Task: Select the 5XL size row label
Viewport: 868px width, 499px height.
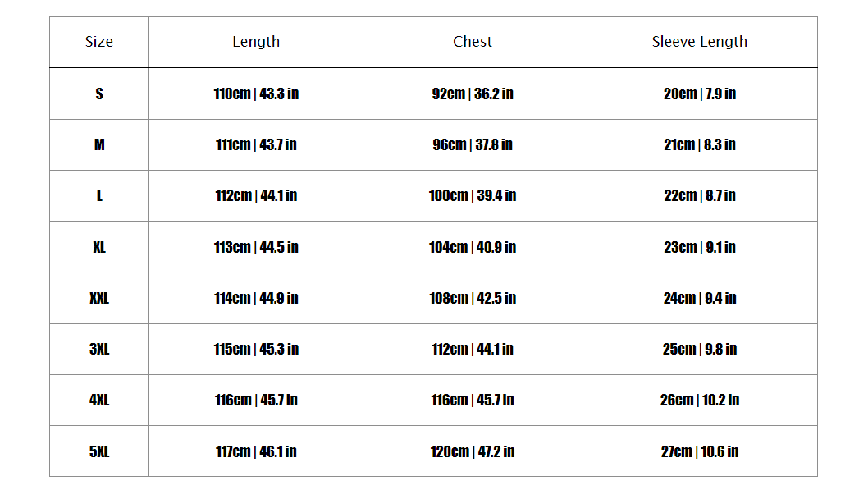Action: click(99, 451)
